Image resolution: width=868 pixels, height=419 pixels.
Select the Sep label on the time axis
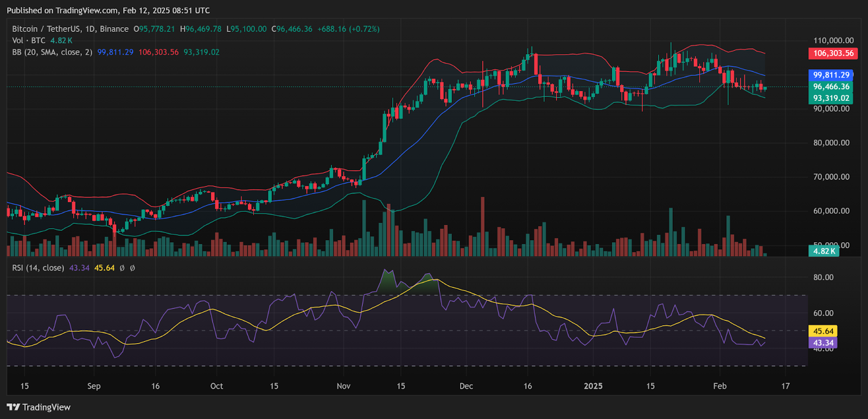pyautogui.click(x=94, y=386)
